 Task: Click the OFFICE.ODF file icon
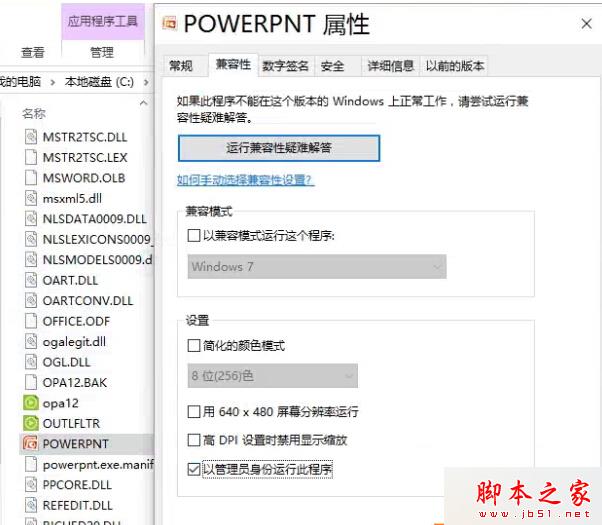(31, 321)
